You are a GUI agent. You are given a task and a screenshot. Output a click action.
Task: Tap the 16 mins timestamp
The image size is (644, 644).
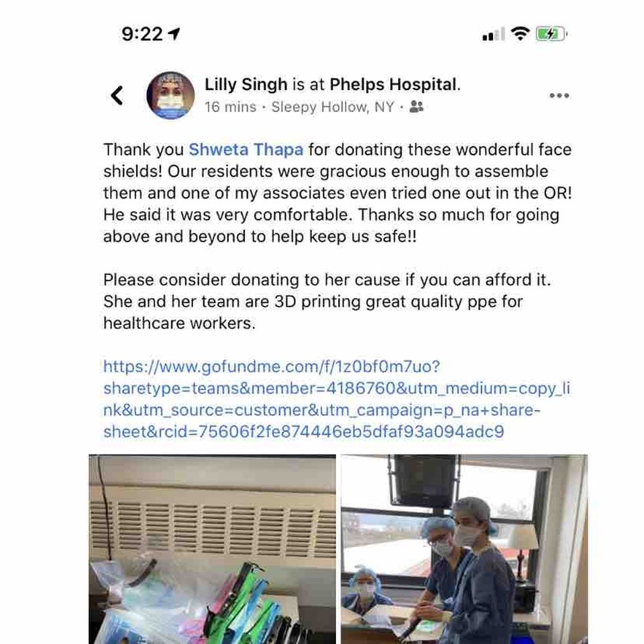(x=230, y=107)
